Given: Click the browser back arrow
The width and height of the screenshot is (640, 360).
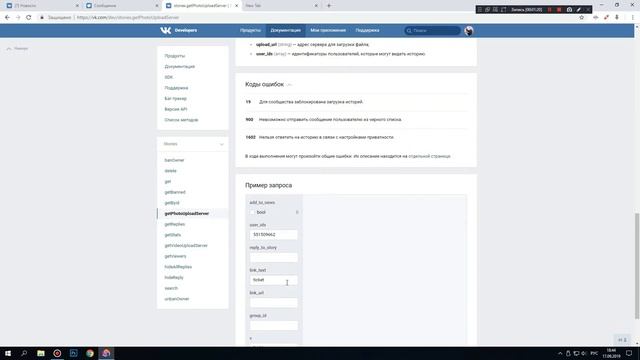Looking at the screenshot, I should point(7,18).
